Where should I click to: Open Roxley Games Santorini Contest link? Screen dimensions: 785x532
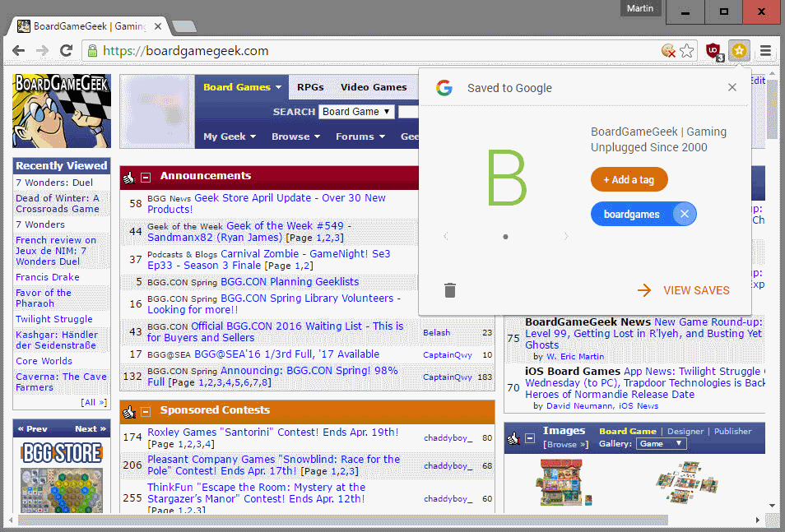[273, 432]
